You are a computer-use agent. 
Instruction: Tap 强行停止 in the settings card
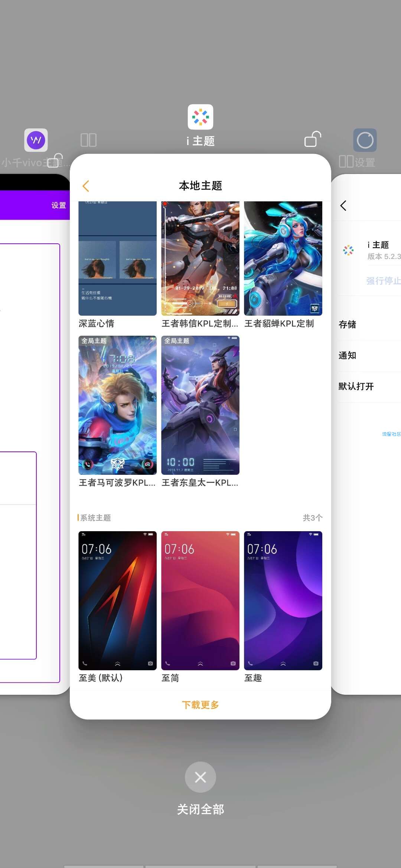(x=384, y=281)
